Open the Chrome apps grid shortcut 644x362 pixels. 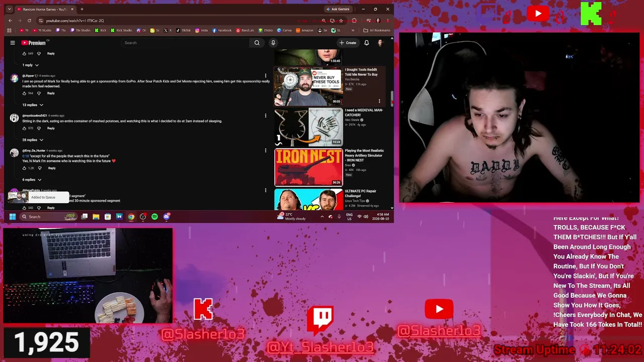click(x=9, y=30)
